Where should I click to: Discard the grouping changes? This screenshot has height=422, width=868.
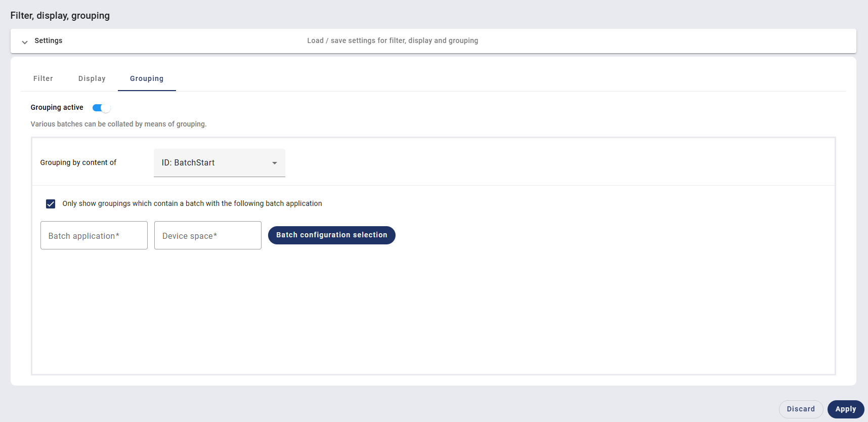coord(801,409)
